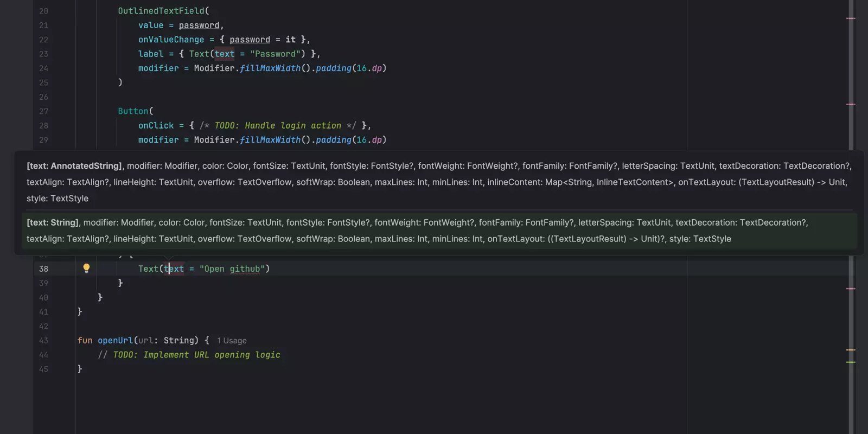Image resolution: width=868 pixels, height=434 pixels.
Task: Click the OutlinedTextField call on line 20
Action: 161,11
